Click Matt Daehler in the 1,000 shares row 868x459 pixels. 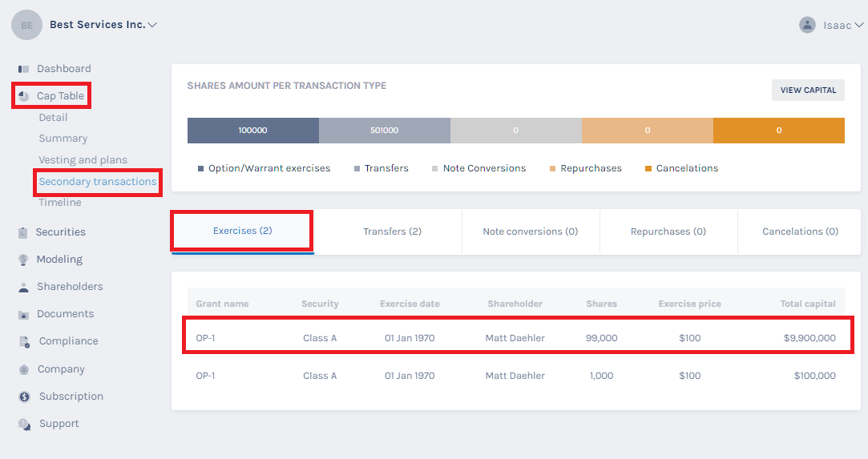(515, 376)
